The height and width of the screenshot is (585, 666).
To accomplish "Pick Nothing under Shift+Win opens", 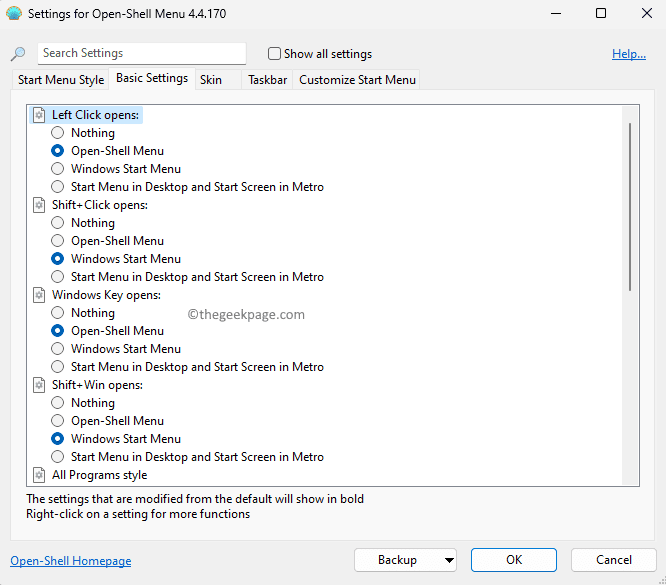I will click(58, 403).
